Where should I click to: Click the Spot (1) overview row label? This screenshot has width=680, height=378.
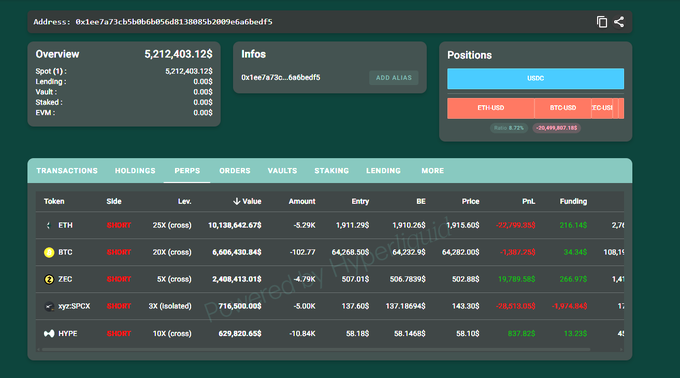51,71
